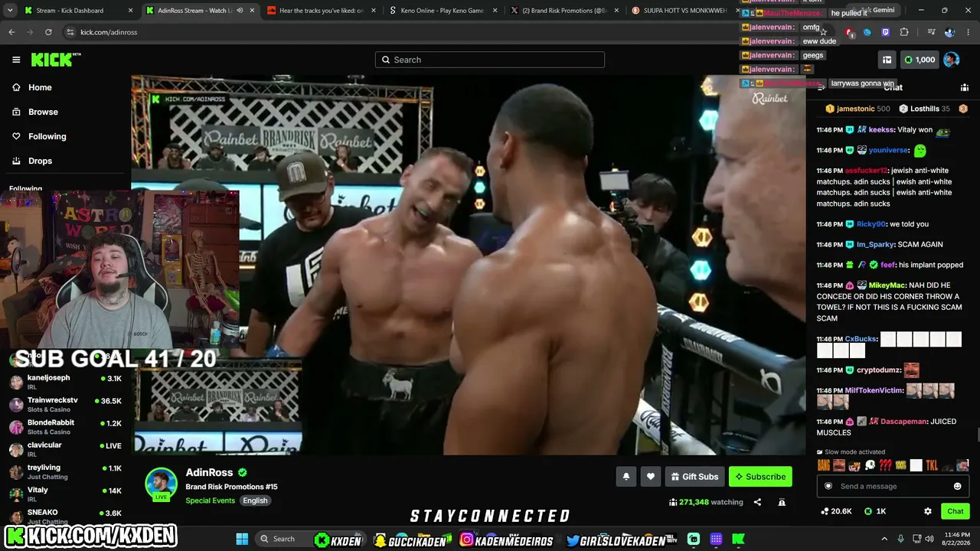Report the stream with the siren icon

[782, 502]
